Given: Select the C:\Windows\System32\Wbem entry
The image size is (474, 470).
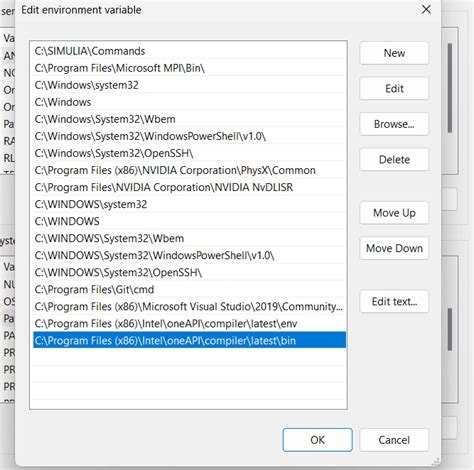Looking at the screenshot, I should point(189,119).
